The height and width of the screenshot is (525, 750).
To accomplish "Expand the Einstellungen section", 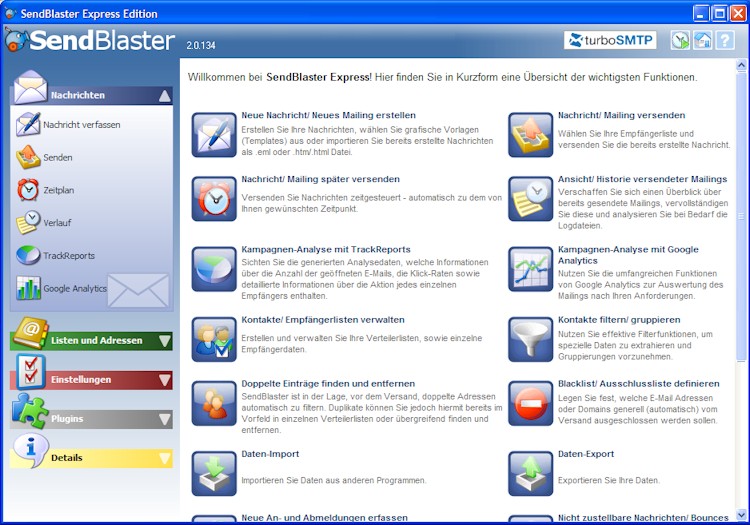I will 165,380.
